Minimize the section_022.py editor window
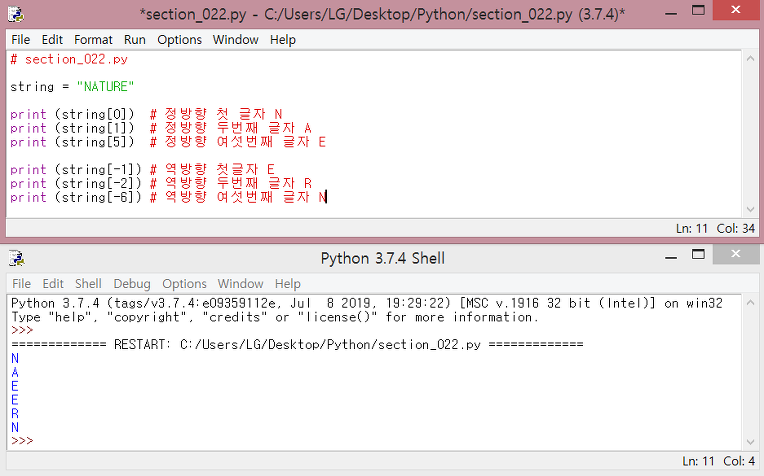Viewport: 764px width, 476px height. tap(671, 13)
